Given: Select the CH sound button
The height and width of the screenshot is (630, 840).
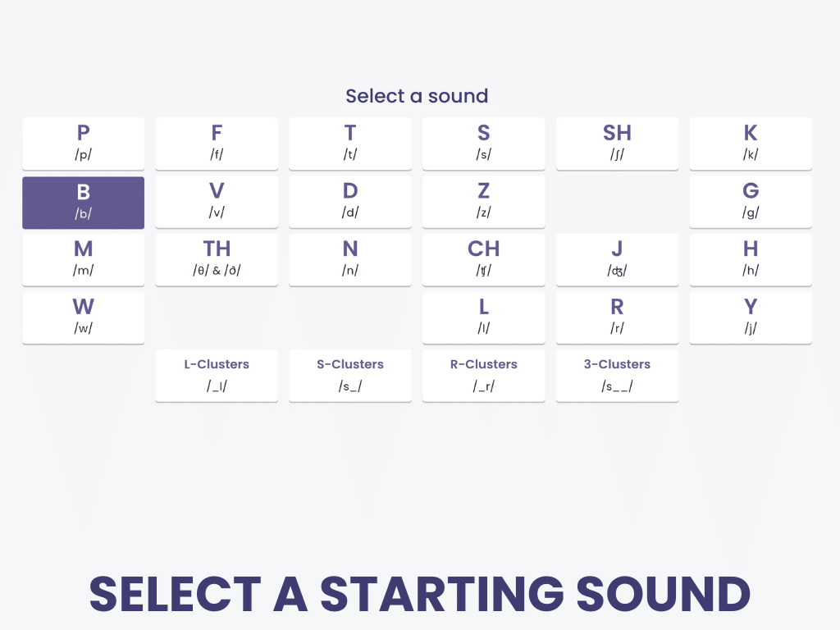Looking at the screenshot, I should (x=483, y=259).
